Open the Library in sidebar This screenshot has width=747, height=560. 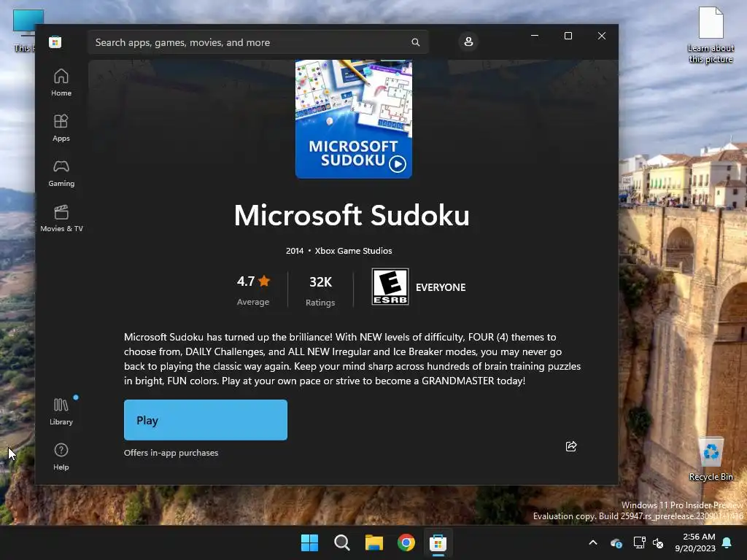61,412
